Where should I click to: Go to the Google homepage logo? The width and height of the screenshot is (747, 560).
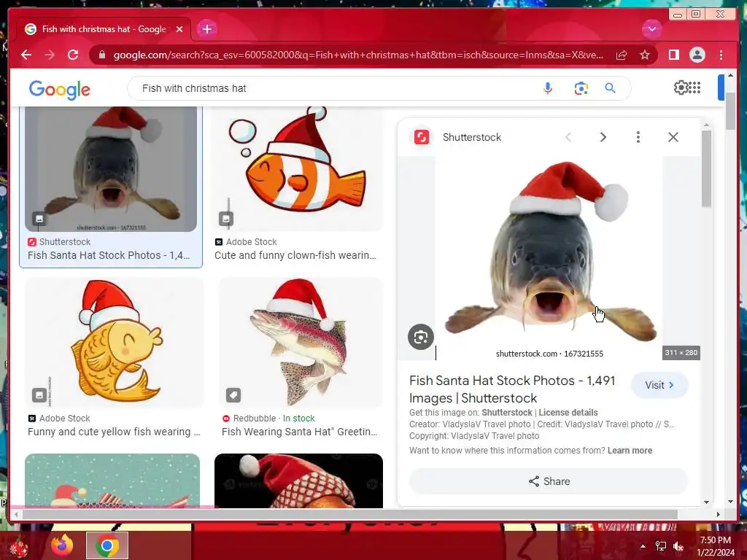click(60, 89)
